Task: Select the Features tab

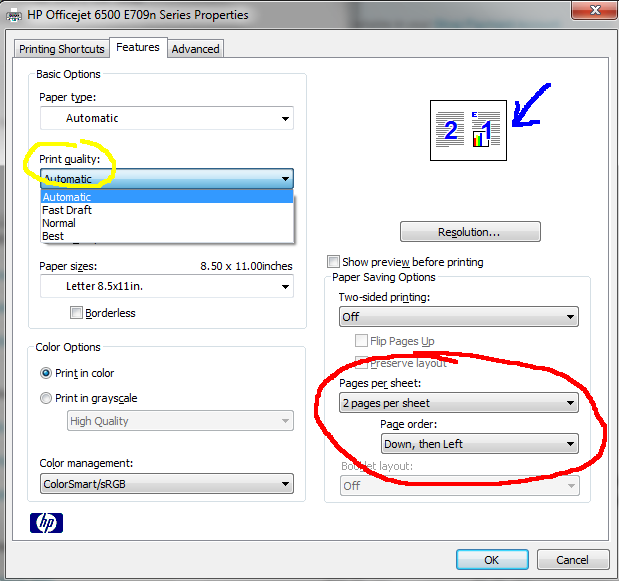Action: coord(138,47)
